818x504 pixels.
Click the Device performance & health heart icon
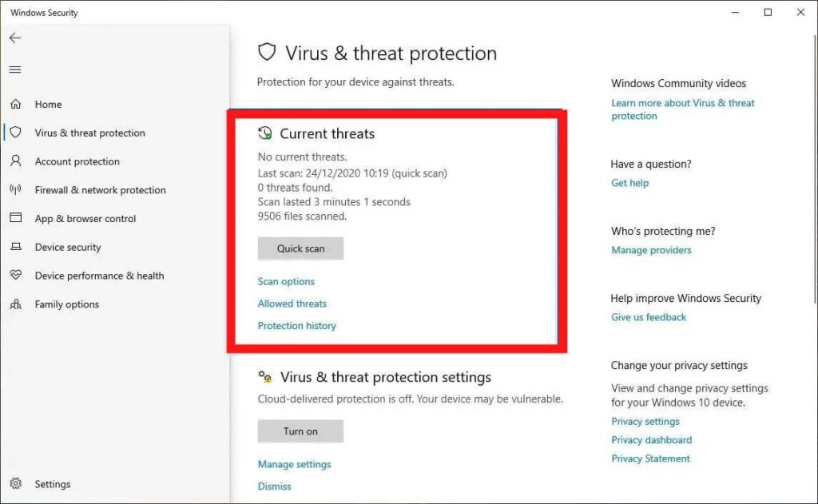click(x=15, y=276)
